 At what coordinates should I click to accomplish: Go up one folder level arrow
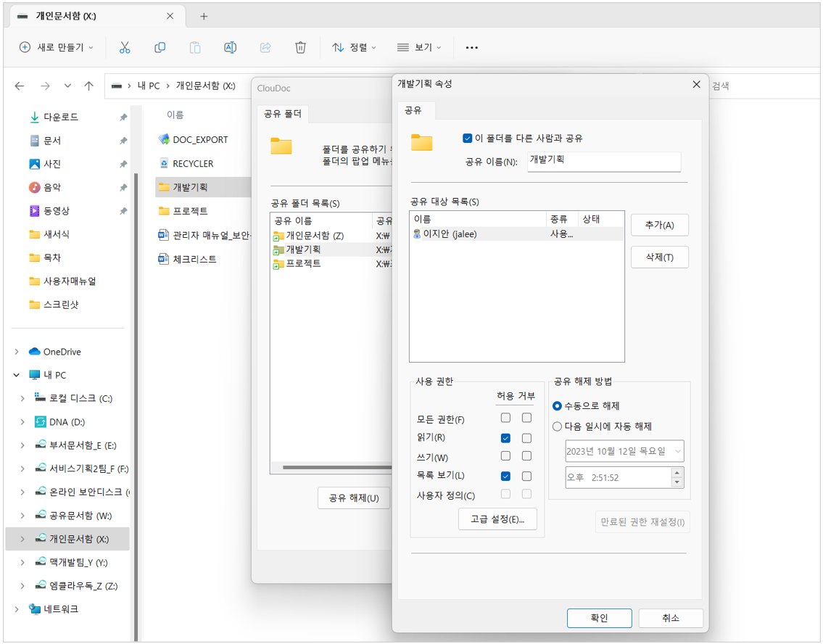point(88,86)
